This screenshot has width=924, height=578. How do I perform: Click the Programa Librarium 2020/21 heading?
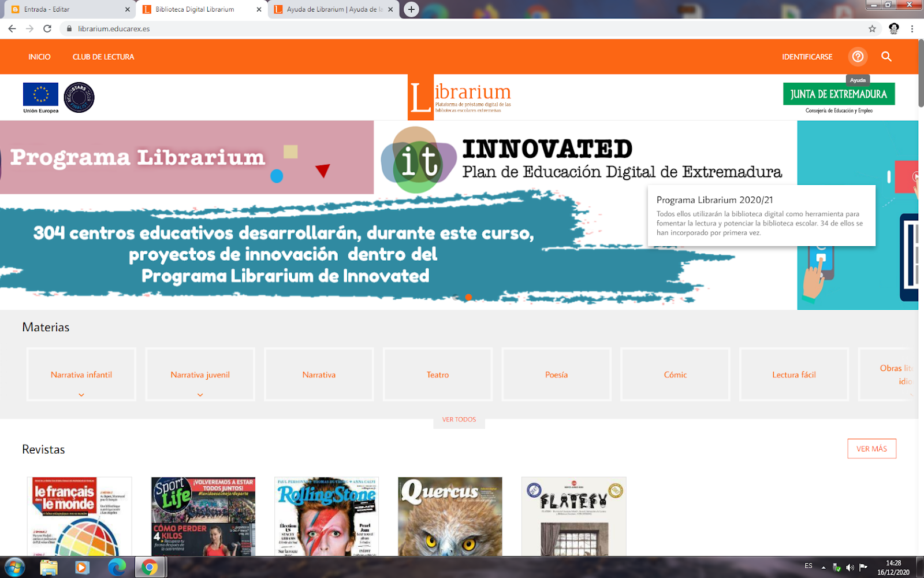pos(714,200)
